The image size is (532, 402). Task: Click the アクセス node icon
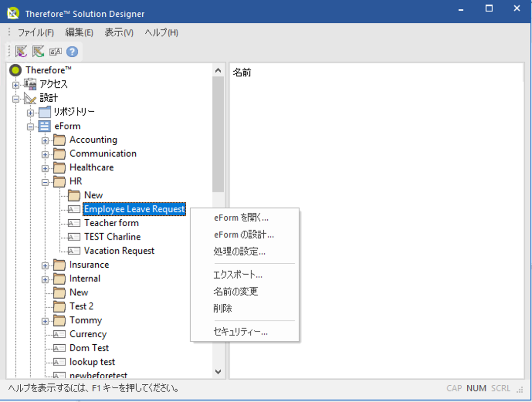click(30, 84)
